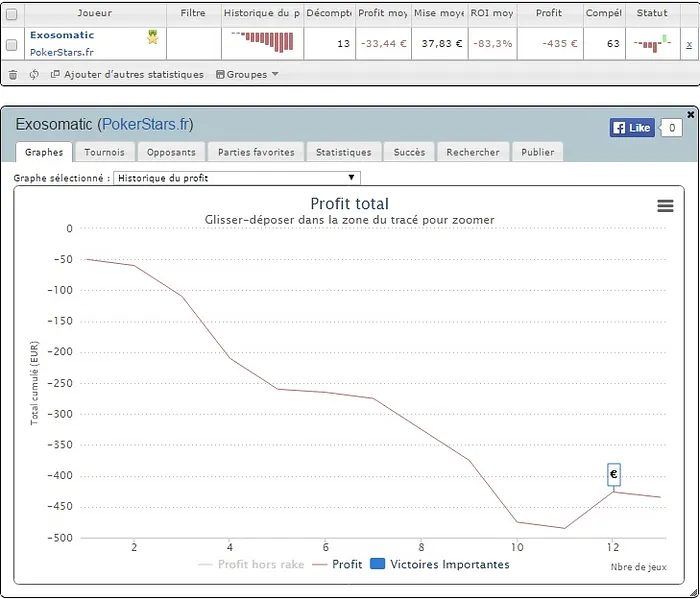The height and width of the screenshot is (599, 700).
Task: Remove player row with the x link
Action: click(x=689, y=45)
